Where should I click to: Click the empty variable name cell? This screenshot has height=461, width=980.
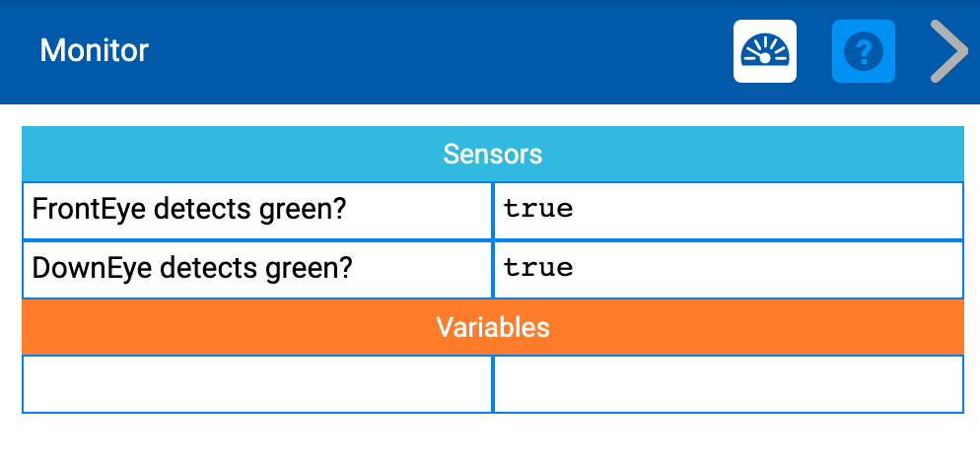point(256,384)
